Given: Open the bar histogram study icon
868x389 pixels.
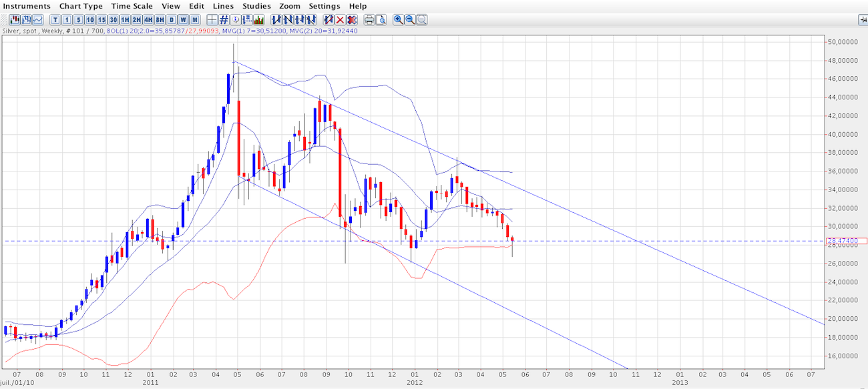Looking at the screenshot, I should tap(258, 20).
